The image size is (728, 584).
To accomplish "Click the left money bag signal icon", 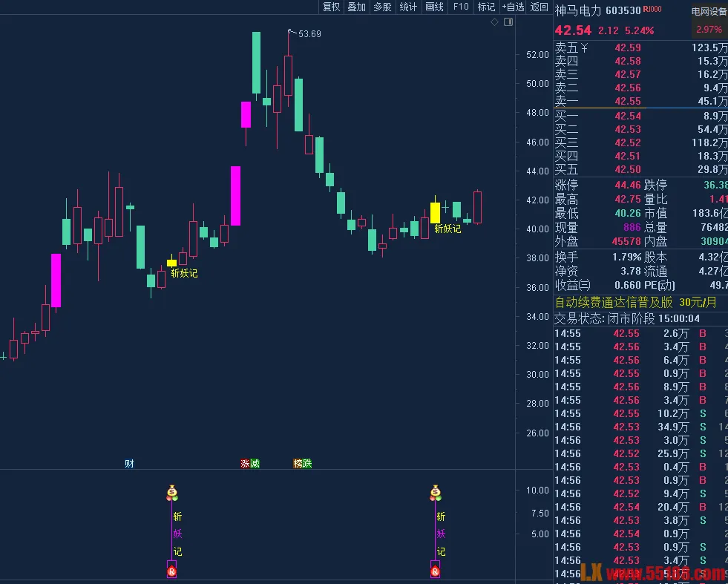I will (x=172, y=492).
